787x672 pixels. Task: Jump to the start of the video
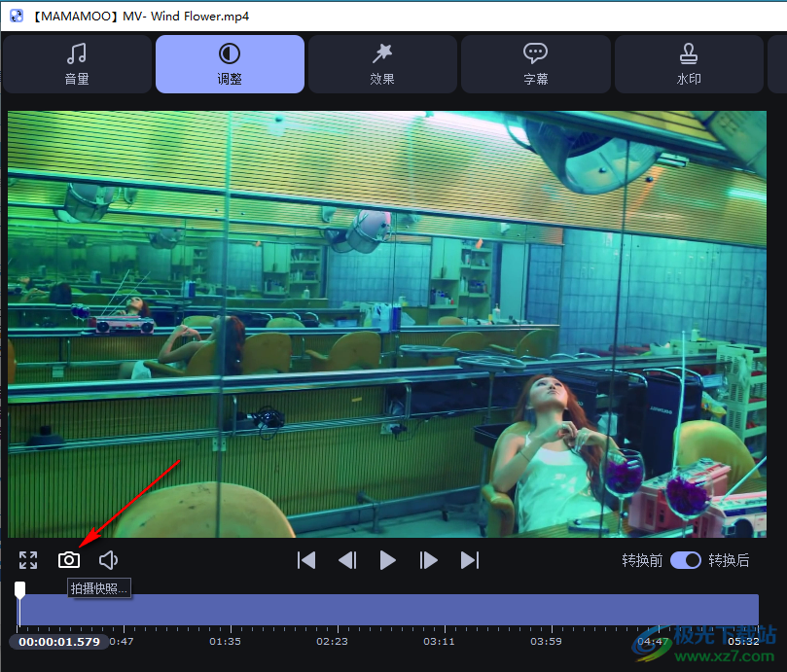[306, 560]
